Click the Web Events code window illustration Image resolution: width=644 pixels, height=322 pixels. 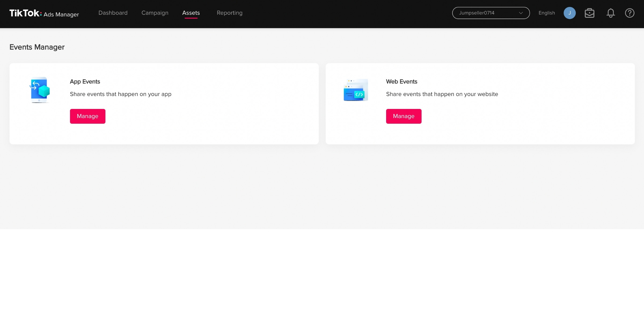(x=356, y=90)
